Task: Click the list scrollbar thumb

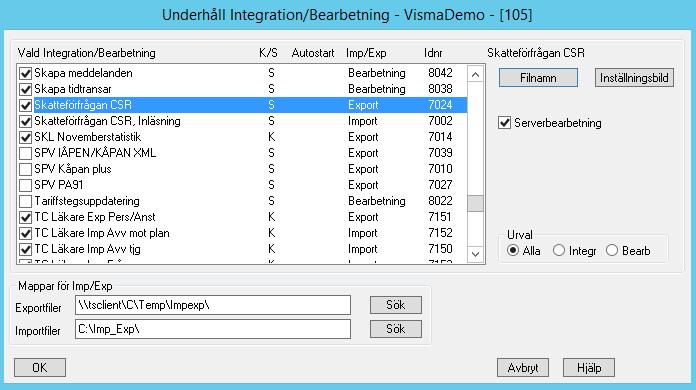Action: [x=475, y=204]
